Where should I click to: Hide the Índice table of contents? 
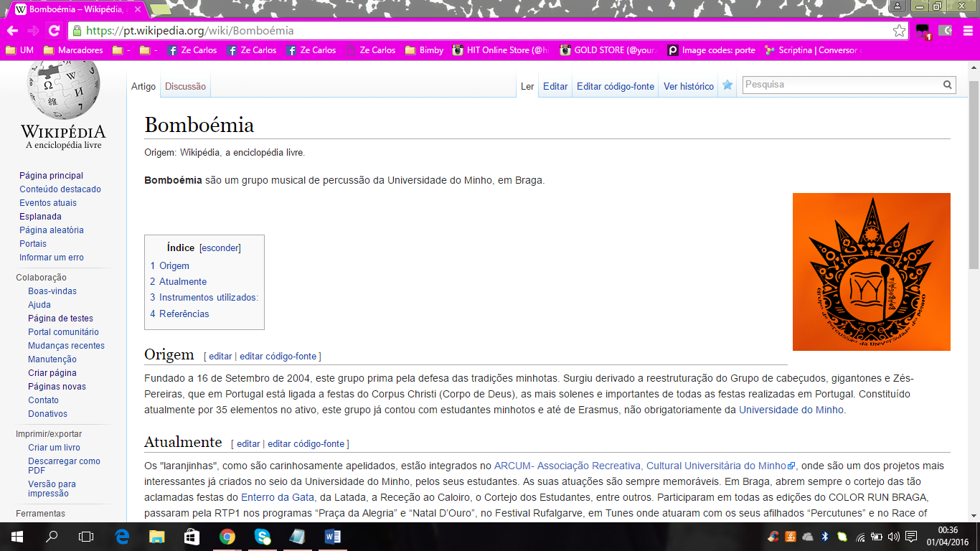click(220, 248)
